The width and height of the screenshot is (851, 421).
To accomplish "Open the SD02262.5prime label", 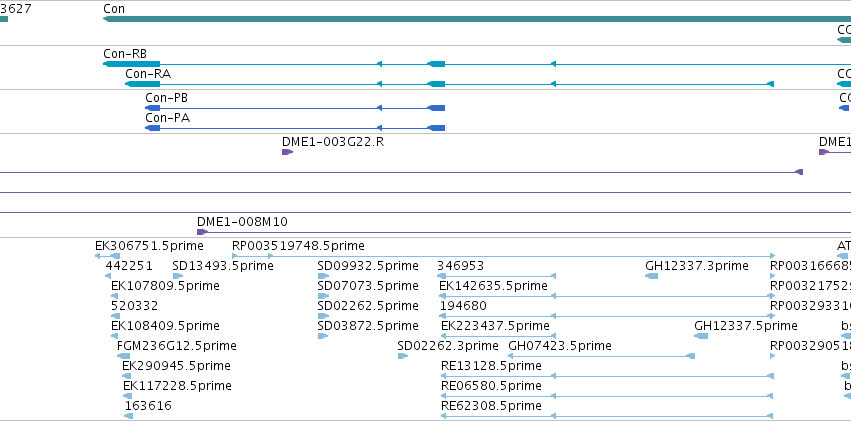I will coord(368,306).
